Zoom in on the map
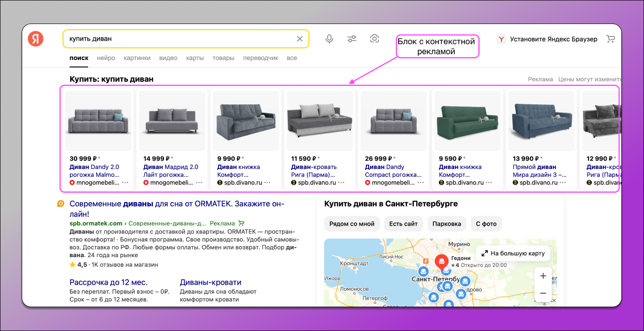 click(543, 276)
